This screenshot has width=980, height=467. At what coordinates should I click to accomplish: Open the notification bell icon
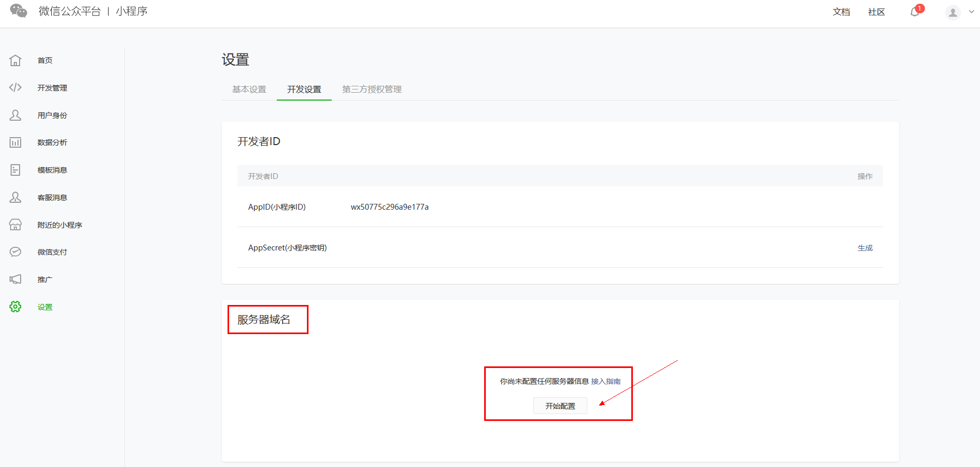(x=915, y=12)
